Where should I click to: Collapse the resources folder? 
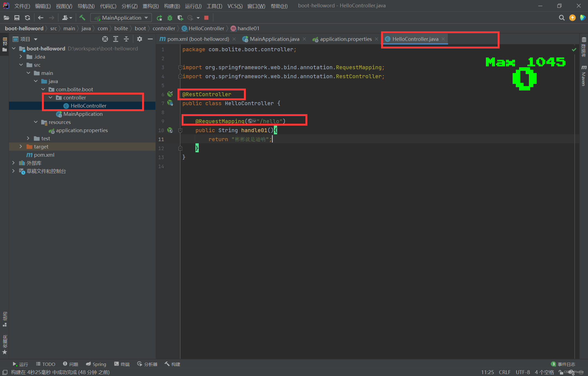[36, 122]
